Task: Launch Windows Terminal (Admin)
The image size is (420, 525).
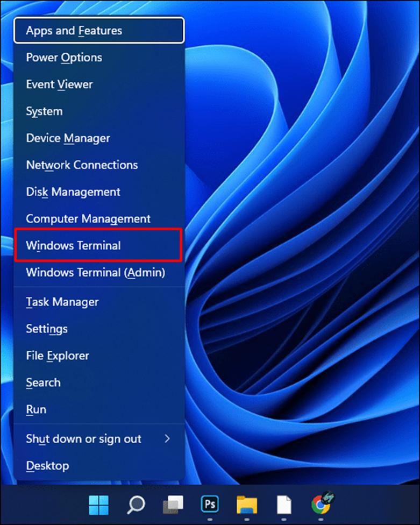Action: 99,272
